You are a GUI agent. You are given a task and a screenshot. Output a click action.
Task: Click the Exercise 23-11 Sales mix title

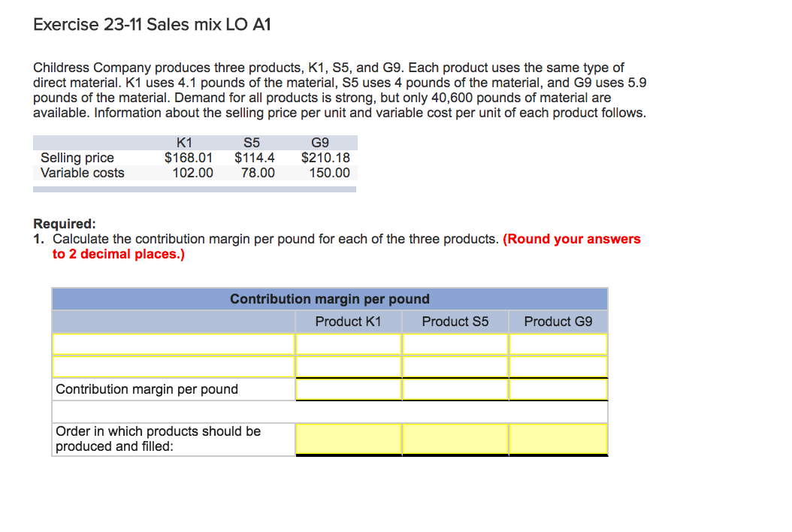(153, 25)
